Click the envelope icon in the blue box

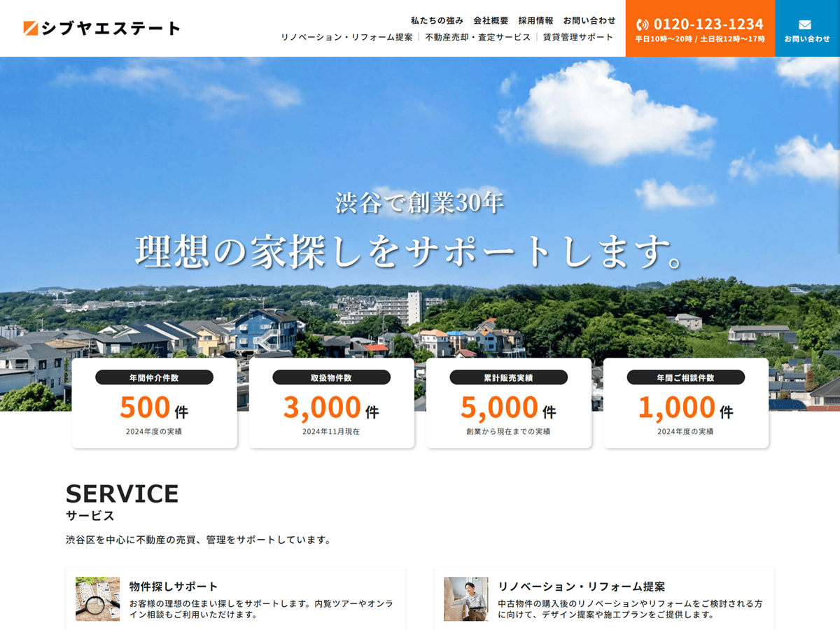(804, 24)
